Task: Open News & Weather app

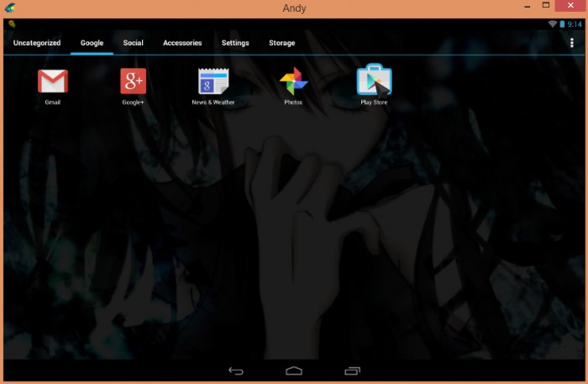Action: tap(213, 82)
